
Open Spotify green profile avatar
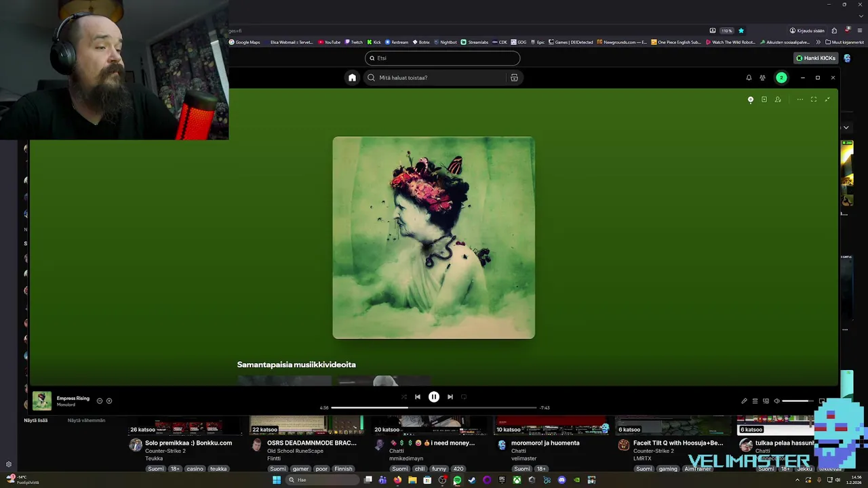click(x=781, y=78)
